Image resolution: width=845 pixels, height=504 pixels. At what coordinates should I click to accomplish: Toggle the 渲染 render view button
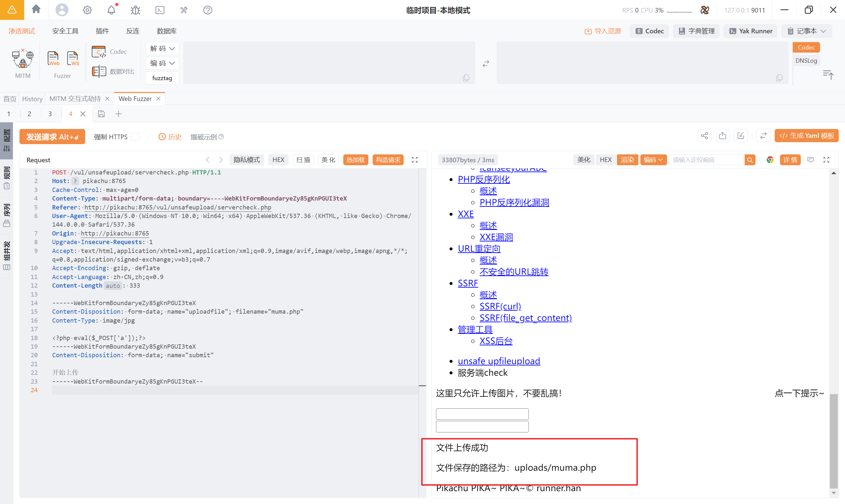(x=627, y=160)
